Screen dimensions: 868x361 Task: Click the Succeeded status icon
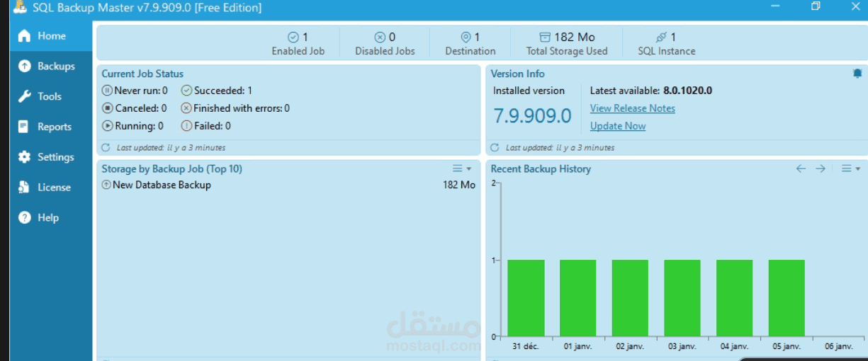coord(187,91)
